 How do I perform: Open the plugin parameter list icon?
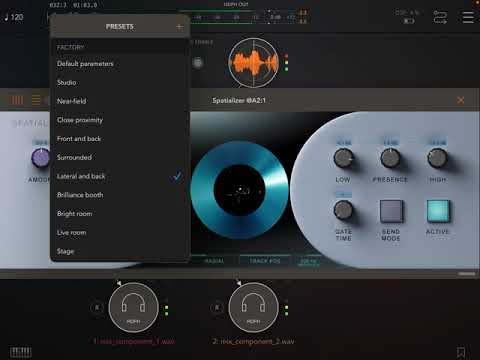click(36, 100)
